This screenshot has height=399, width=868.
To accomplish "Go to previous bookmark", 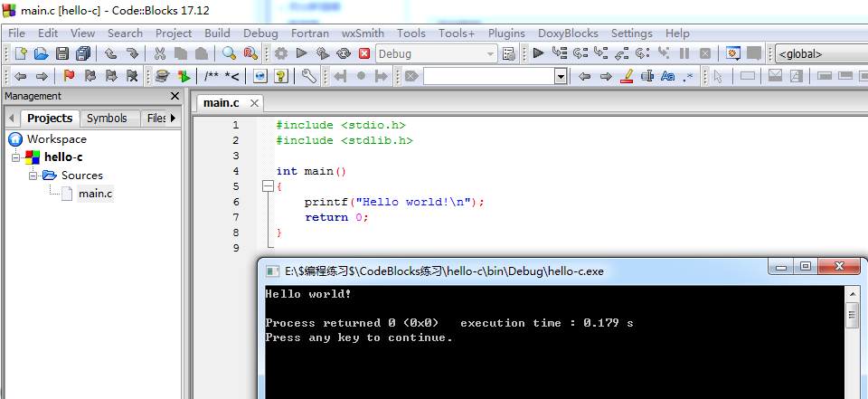I will 90,76.
